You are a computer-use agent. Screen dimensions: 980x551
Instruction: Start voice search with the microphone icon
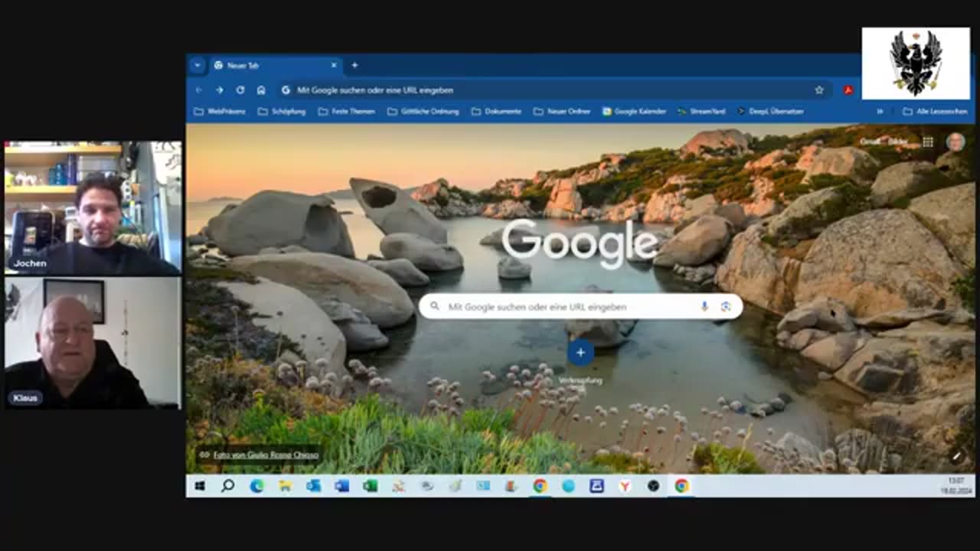(704, 307)
